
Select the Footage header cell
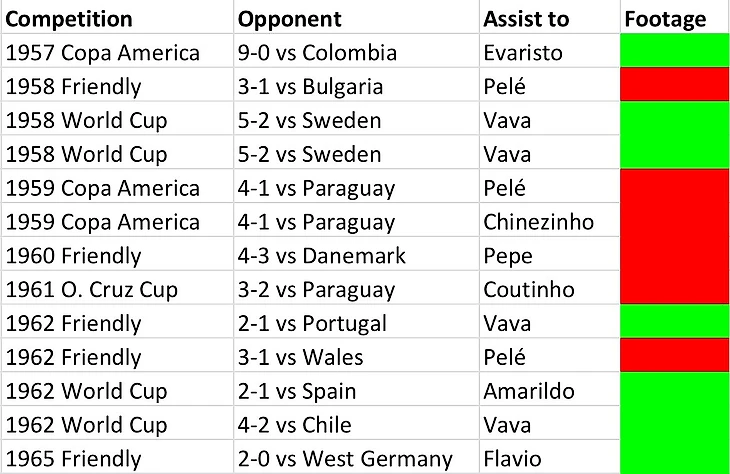click(665, 19)
